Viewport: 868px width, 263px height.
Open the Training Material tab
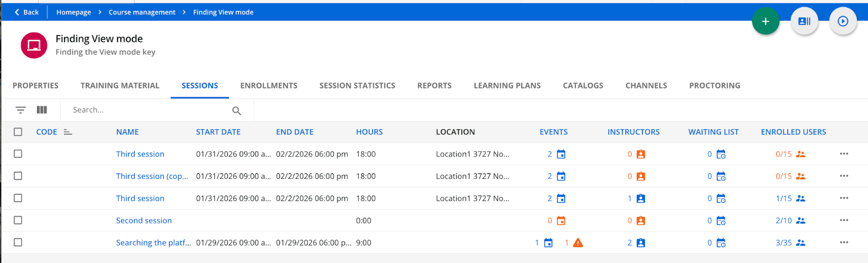tap(120, 85)
